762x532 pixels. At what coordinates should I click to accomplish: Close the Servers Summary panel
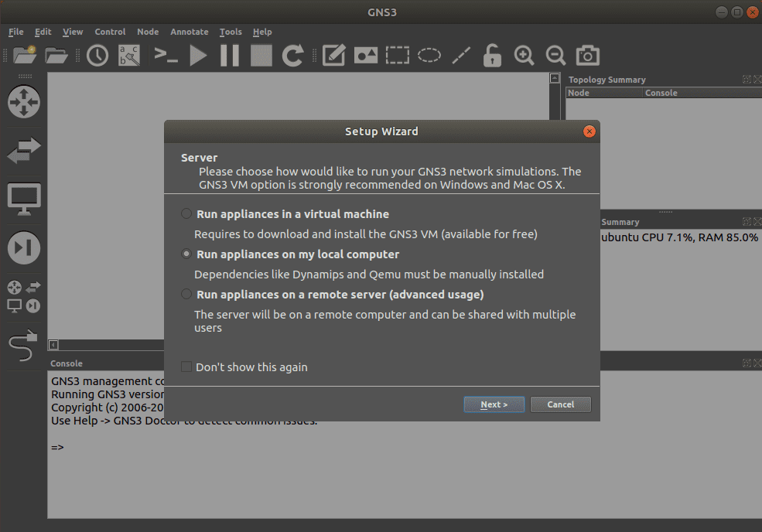point(757,222)
